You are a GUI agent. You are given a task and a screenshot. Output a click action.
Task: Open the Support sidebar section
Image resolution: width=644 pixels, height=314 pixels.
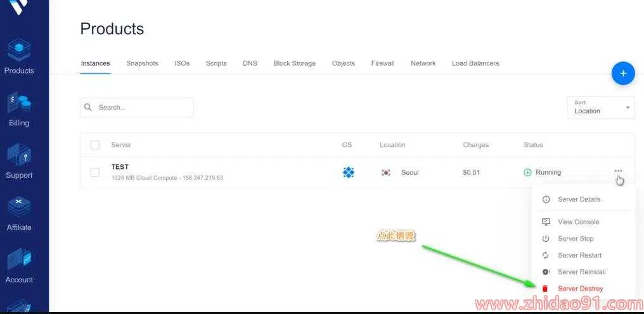(19, 161)
